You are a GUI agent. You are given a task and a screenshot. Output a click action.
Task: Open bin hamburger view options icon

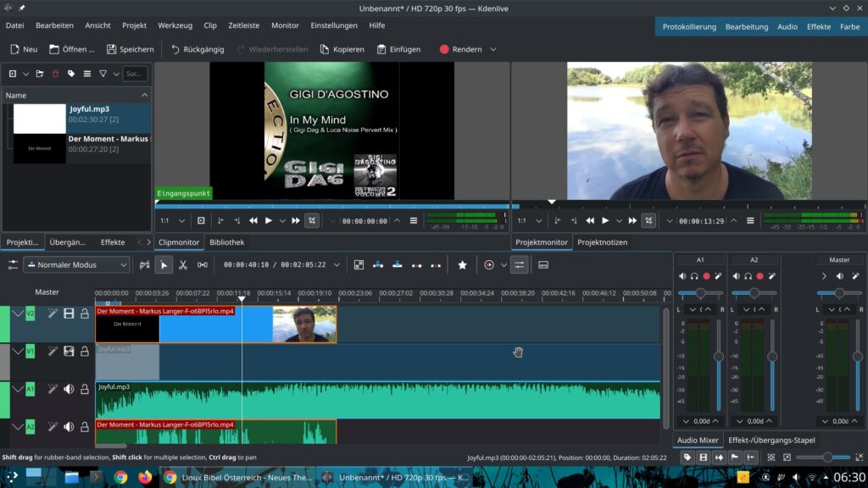pos(87,74)
